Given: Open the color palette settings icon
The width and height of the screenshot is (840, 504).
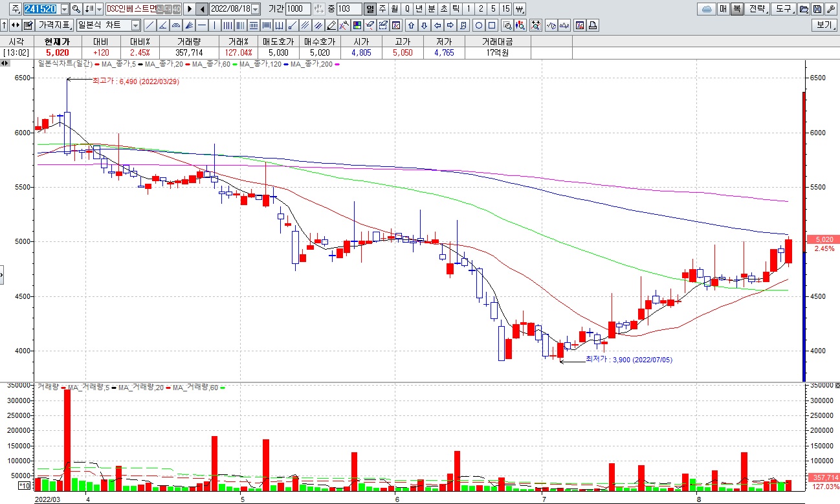Looking at the screenshot, I should (x=356, y=25).
